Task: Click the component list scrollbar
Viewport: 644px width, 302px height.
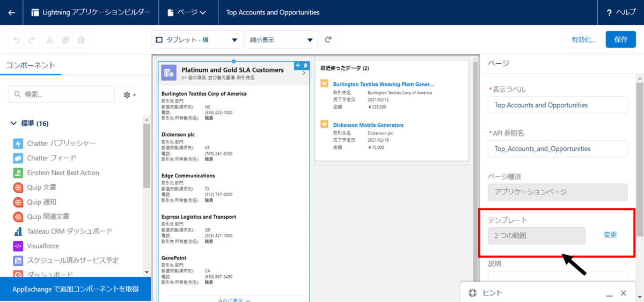Action: click(147, 156)
